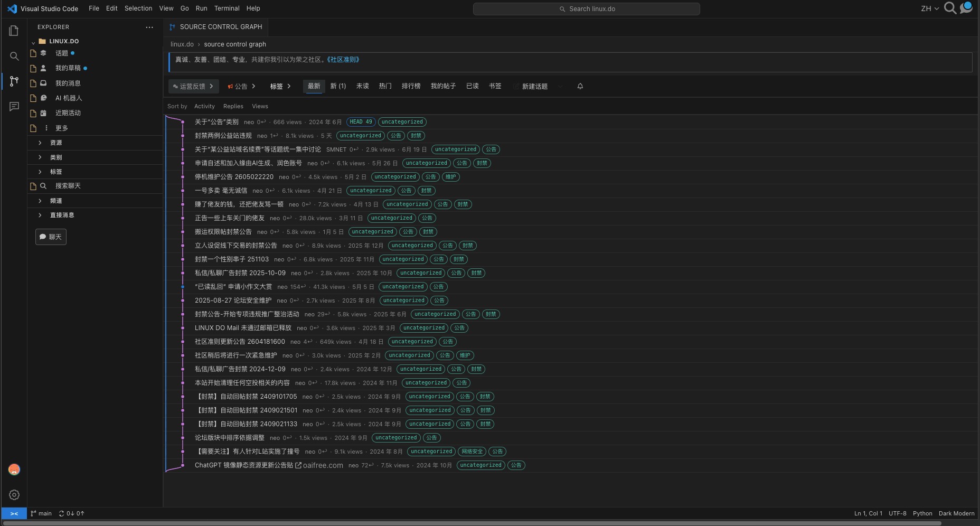Click the magnifier icon beside 搜索聊天
Screen dimensions: 980x526
click(x=44, y=186)
